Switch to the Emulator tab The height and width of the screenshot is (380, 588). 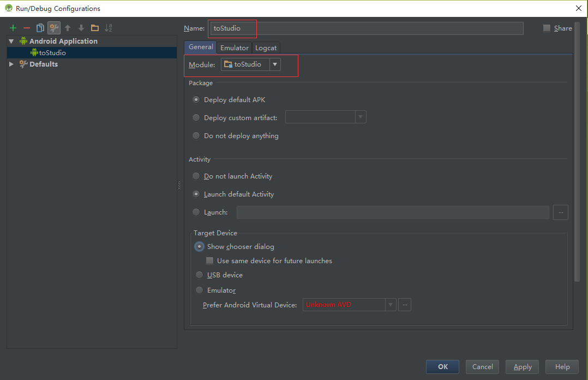[235, 48]
